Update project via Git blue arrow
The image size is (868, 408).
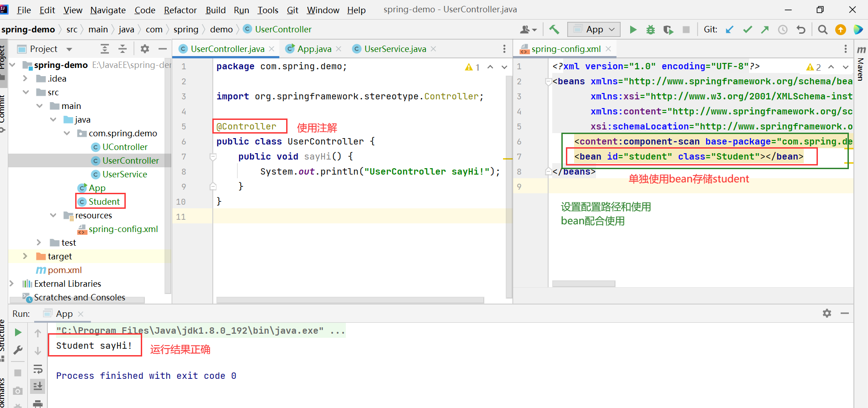[729, 30]
